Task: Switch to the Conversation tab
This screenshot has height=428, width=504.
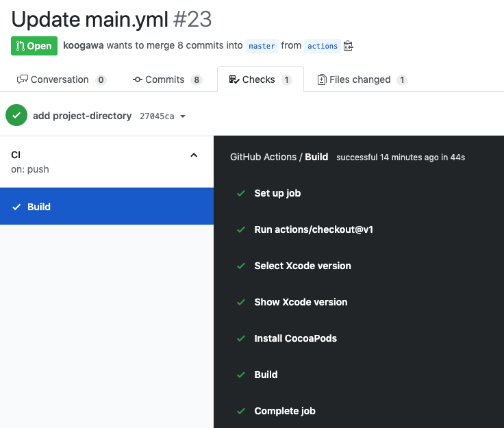Action: [x=62, y=79]
